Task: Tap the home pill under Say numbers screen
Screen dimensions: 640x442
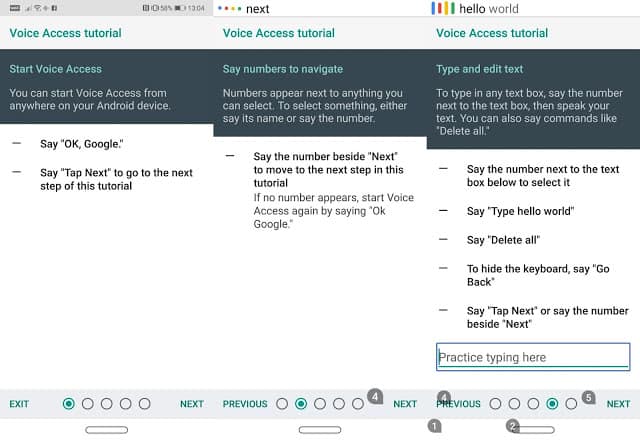Action: click(320, 430)
